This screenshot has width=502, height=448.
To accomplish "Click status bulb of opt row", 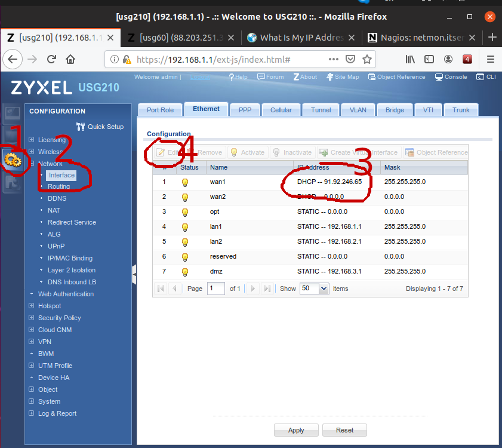I will (x=184, y=212).
